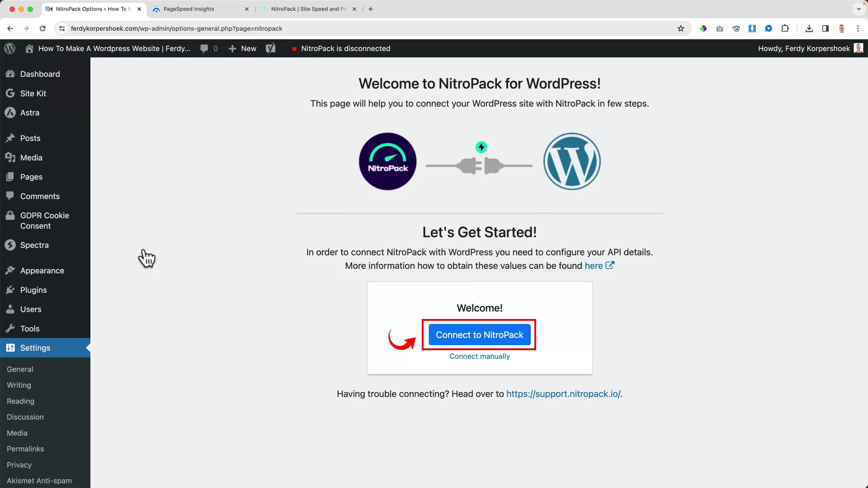This screenshot has width=868, height=488.
Task: Open Chrome's three-dot browser menu
Action: tap(858, 28)
